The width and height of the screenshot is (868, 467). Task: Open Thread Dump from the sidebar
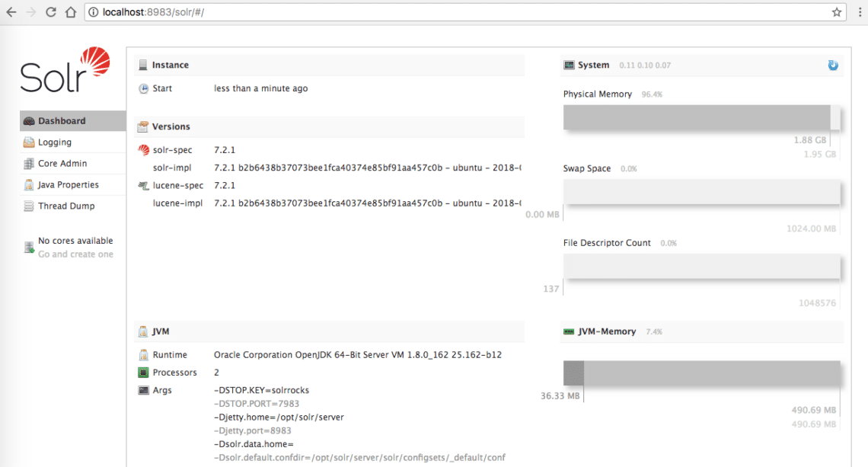[x=66, y=206]
